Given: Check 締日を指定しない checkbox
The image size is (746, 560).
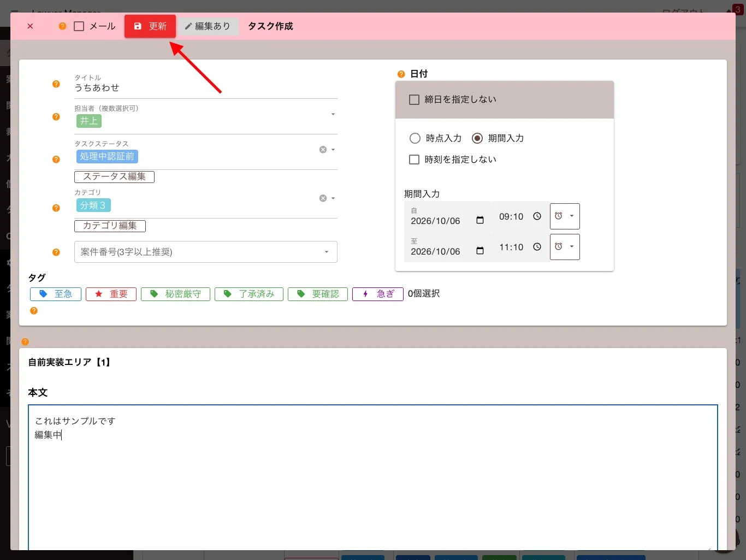Looking at the screenshot, I should [x=415, y=100].
